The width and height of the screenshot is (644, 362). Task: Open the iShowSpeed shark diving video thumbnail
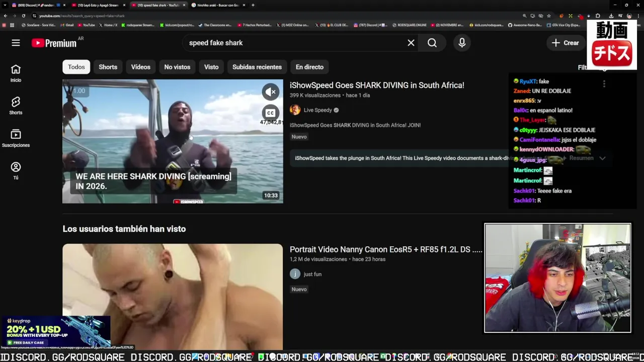[173, 141]
